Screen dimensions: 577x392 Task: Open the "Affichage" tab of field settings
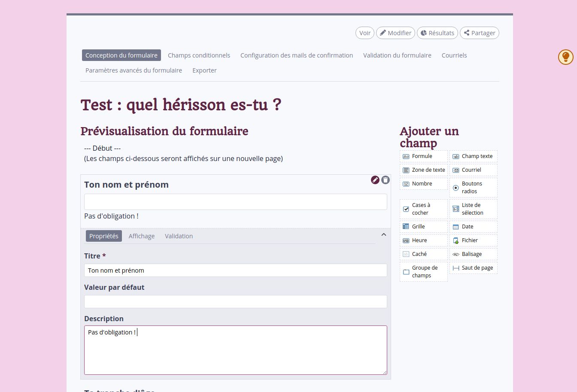coord(142,236)
